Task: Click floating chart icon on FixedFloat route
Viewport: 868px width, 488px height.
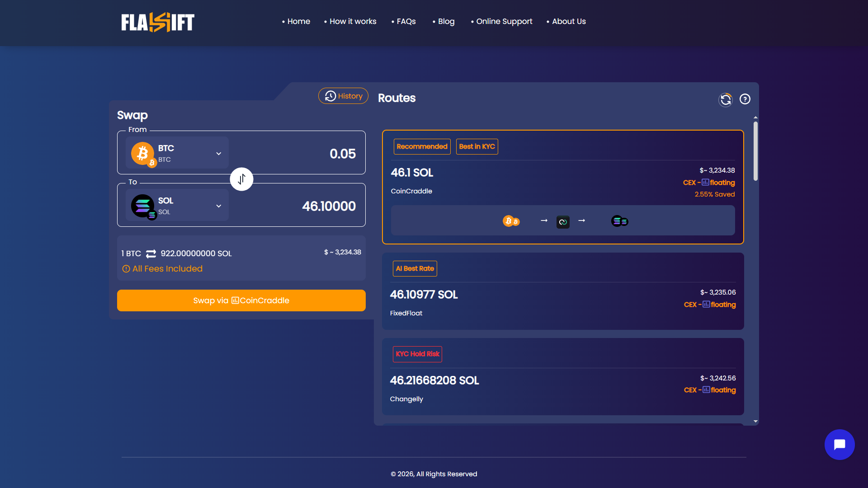Action: pos(706,305)
